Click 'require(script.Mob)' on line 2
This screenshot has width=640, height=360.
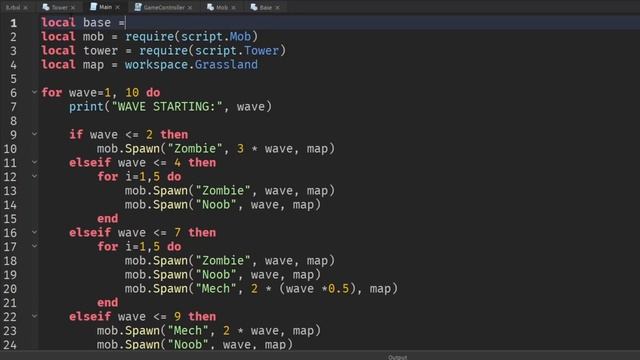[191, 37]
